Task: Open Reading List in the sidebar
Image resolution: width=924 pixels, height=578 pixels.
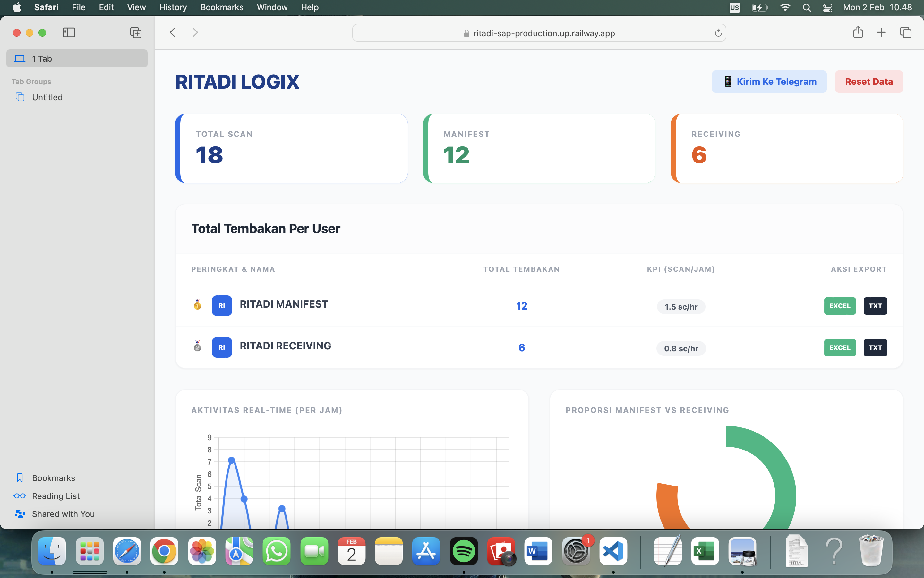Action: [x=77, y=496]
